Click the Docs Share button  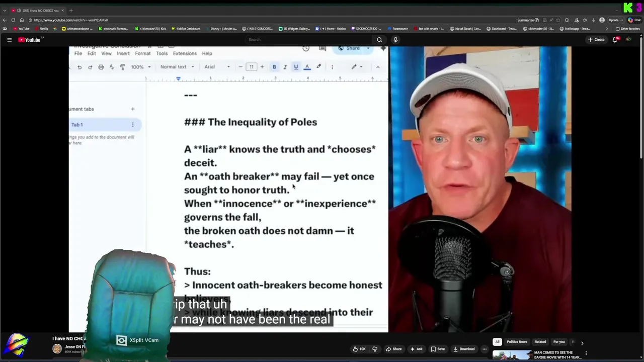tap(349, 48)
